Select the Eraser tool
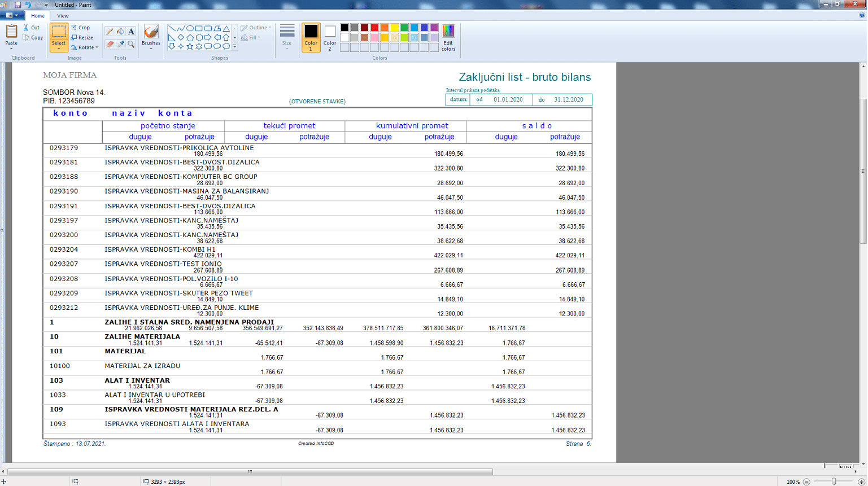The height and width of the screenshot is (486, 868). [110, 44]
